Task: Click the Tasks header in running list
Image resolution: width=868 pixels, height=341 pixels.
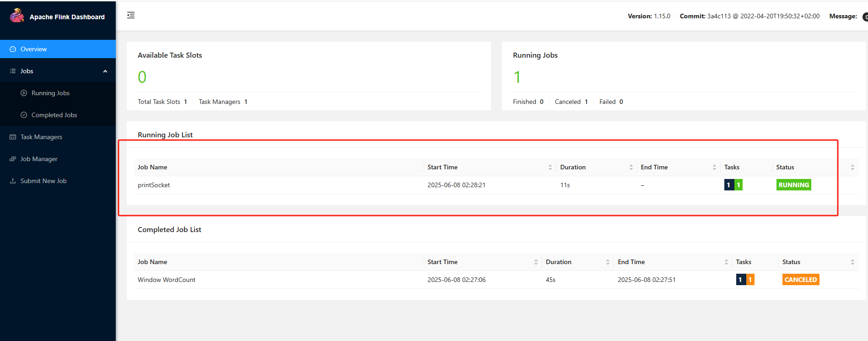Action: 732,167
